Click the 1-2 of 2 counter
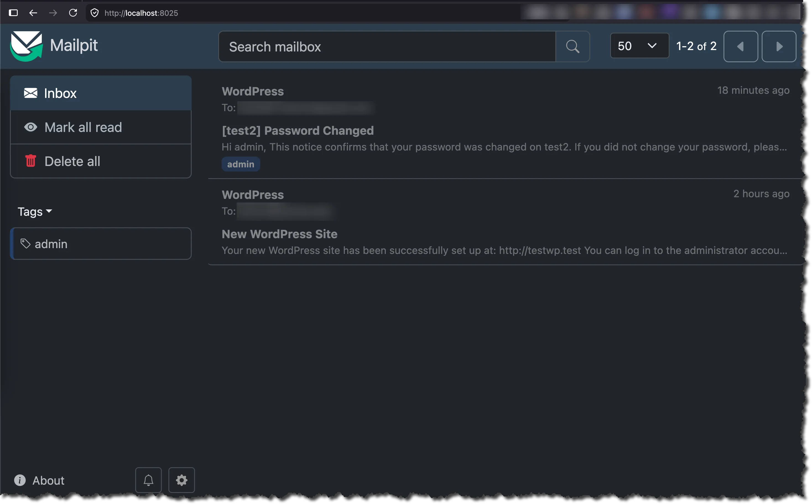Image resolution: width=812 pixels, height=504 pixels. (x=696, y=46)
